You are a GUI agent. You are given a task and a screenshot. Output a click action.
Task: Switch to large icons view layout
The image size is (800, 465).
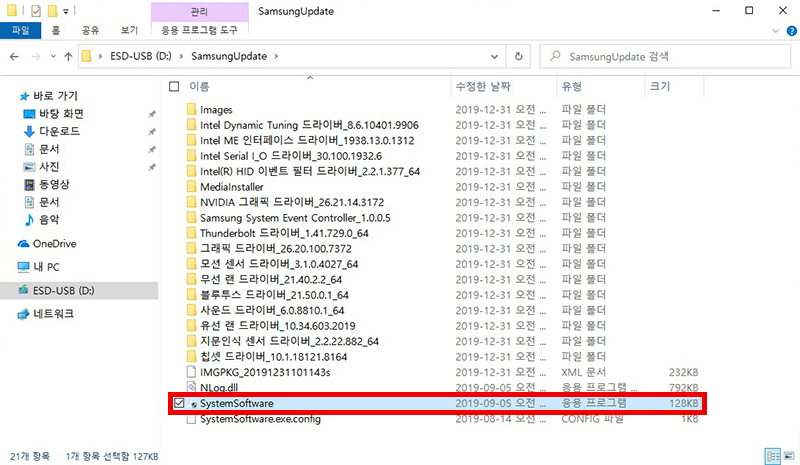(789, 455)
